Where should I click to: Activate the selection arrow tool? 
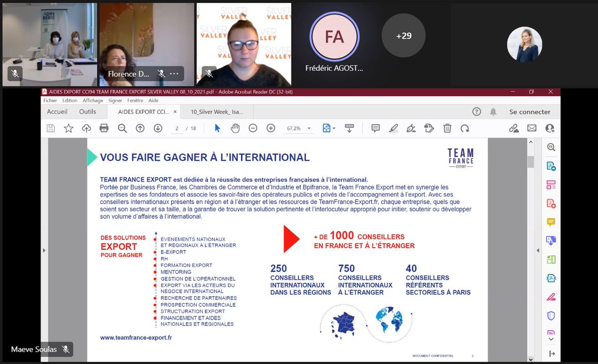pos(217,128)
